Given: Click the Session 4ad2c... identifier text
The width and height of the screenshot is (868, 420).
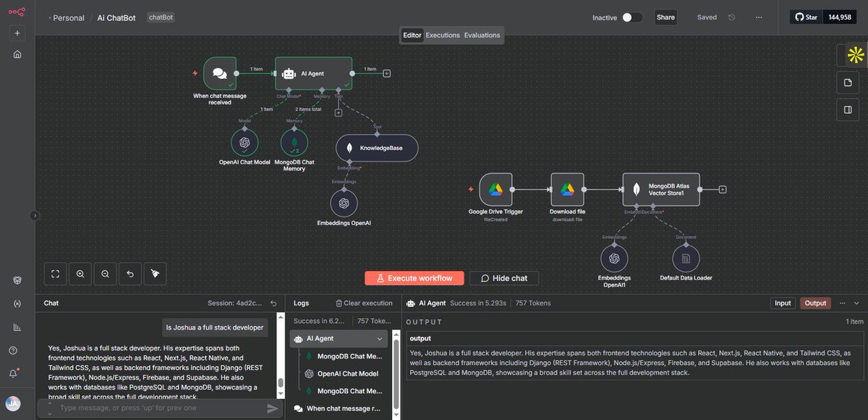Looking at the screenshot, I should click(x=236, y=303).
